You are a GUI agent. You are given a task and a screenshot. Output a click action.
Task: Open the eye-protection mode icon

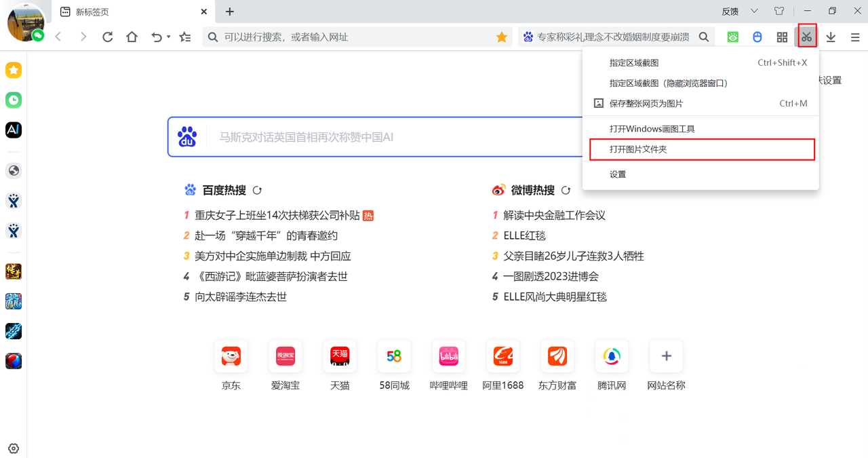click(732, 37)
